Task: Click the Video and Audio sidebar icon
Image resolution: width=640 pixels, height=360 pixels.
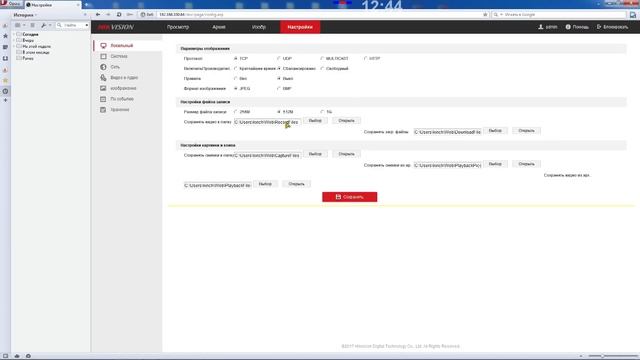Action: coord(103,78)
